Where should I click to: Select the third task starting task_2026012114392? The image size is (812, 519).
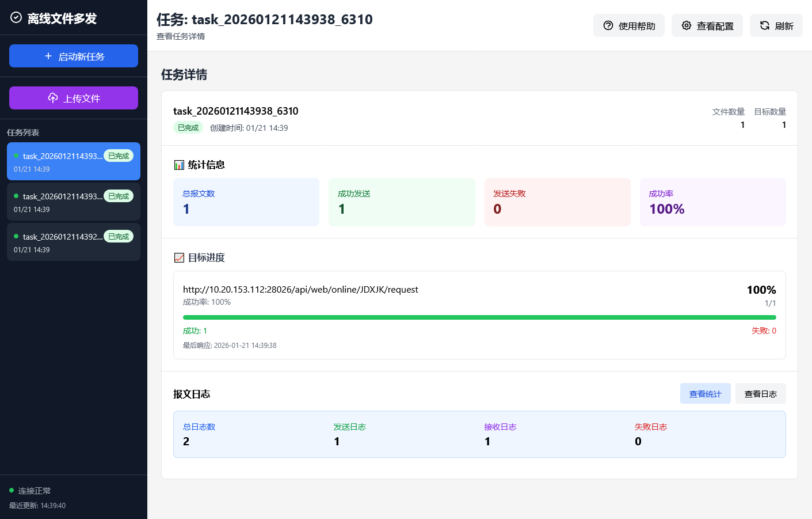(x=73, y=242)
